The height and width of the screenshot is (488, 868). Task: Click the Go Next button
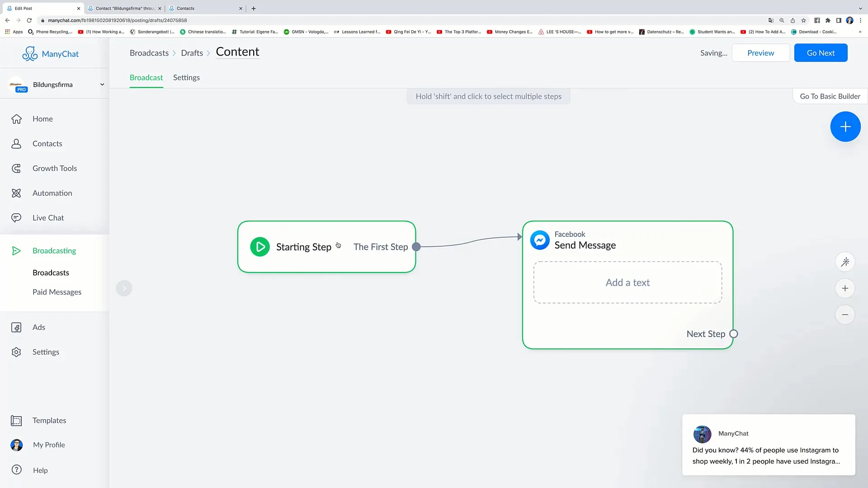tap(821, 53)
